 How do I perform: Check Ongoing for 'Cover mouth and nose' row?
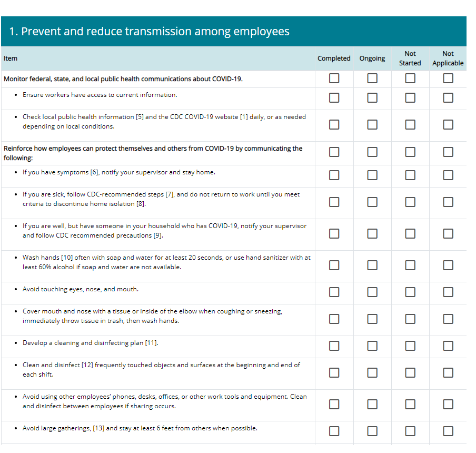(372, 319)
